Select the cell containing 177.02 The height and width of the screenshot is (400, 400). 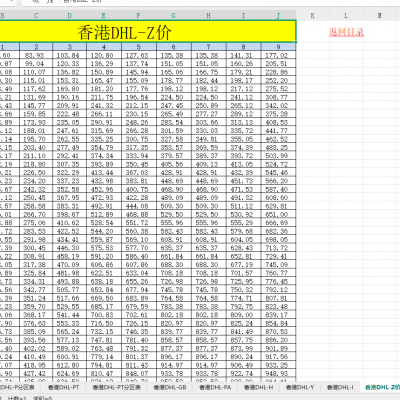tap(278, 55)
